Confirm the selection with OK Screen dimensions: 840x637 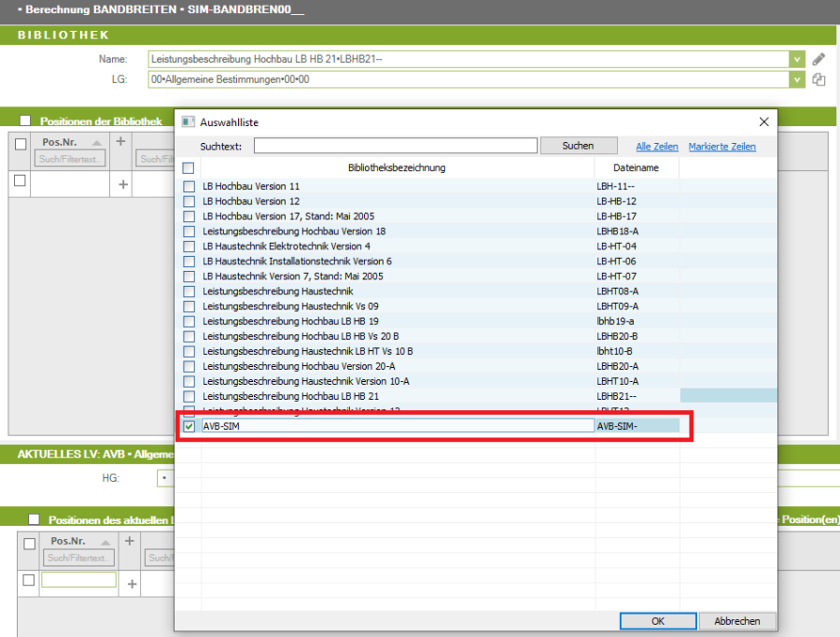coord(658,621)
